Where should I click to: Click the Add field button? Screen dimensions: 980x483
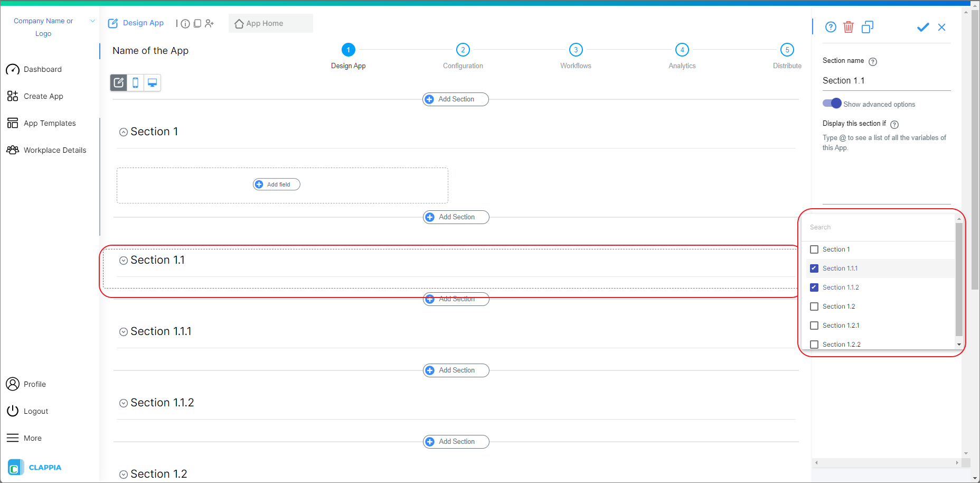[276, 184]
